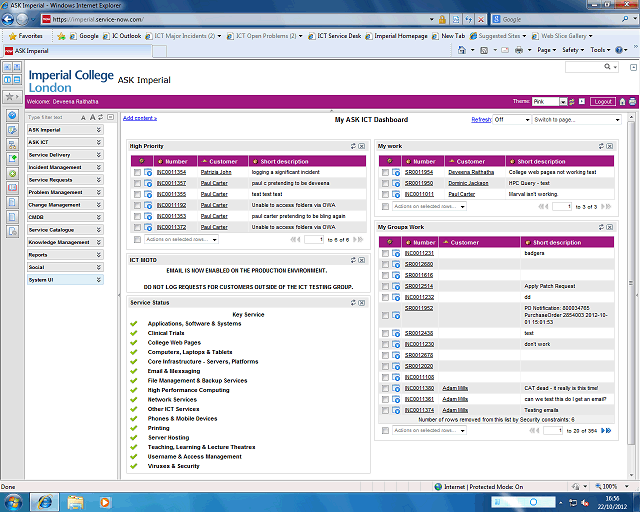Viewport: 640px width, 512px height.
Task: Close the Service Status widget
Action: pos(361,301)
